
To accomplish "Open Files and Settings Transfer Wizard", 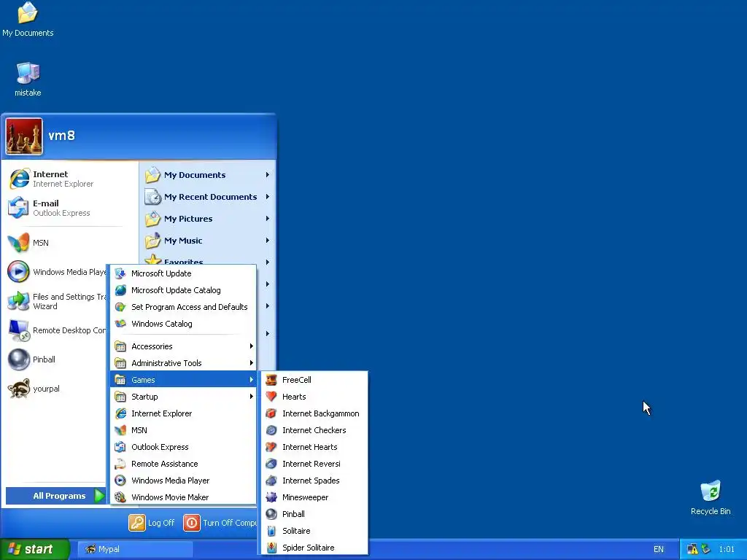I will pos(55,301).
